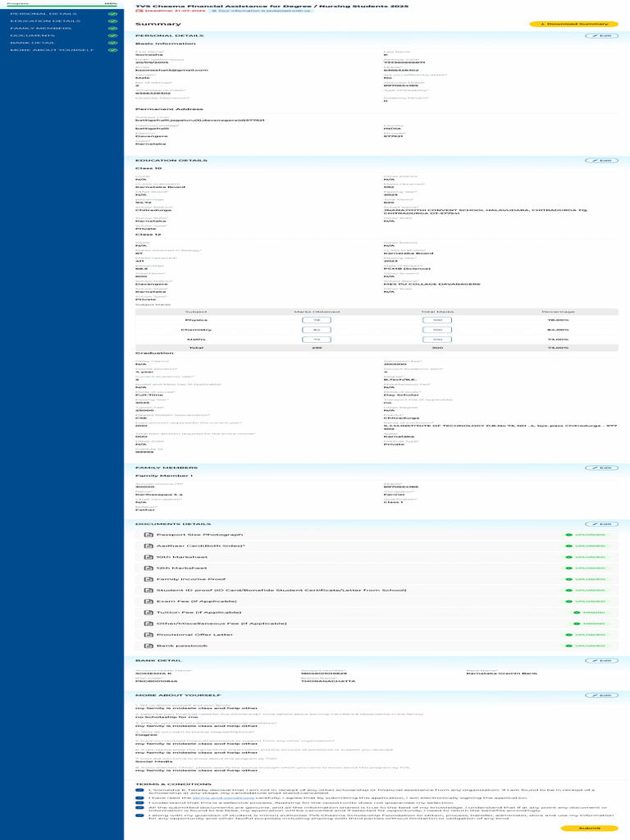Image resolution: width=630 pixels, height=840 pixels.
Task: Click Uploaded status for 10th Marksheet
Action: [x=586, y=557]
